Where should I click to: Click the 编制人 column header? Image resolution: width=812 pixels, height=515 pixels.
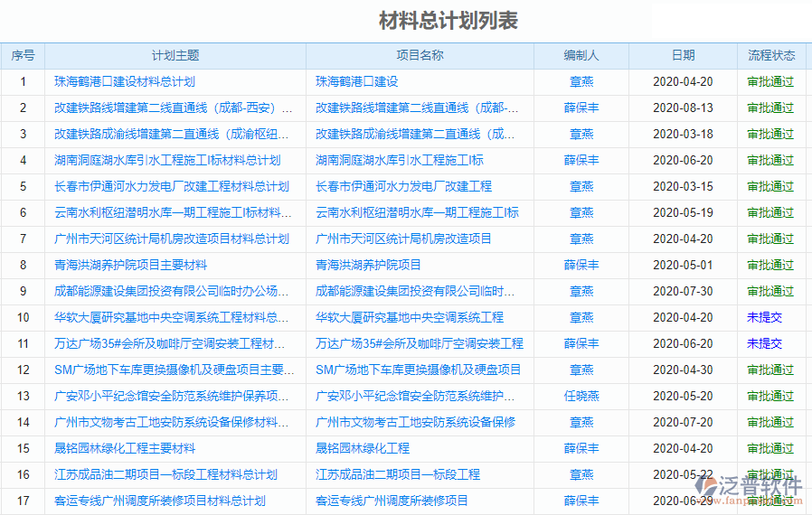pos(581,55)
